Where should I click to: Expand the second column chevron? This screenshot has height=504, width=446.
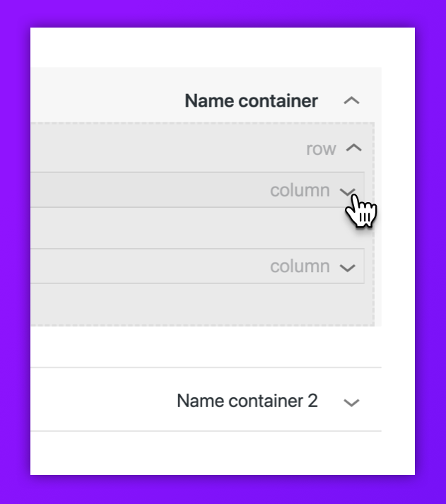pos(346,267)
